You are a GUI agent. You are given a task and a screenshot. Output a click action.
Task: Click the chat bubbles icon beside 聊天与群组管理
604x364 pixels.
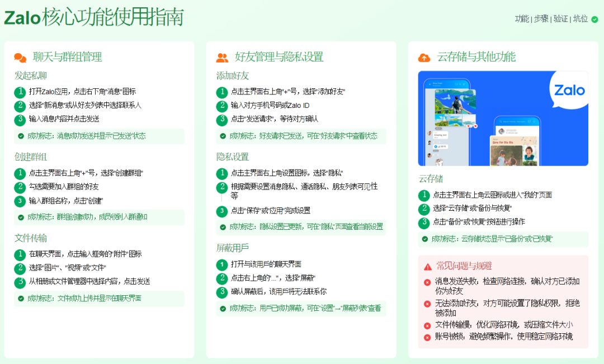pos(21,57)
